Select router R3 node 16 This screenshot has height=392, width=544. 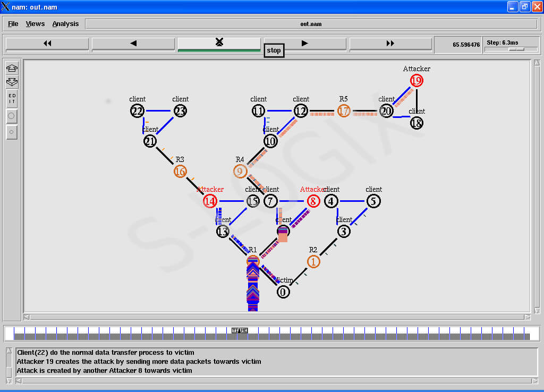coord(180,172)
